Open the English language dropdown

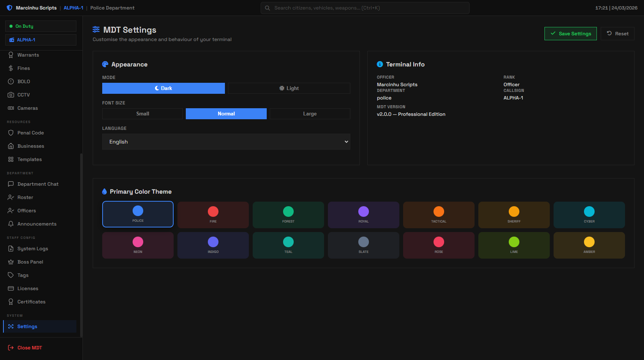(x=226, y=142)
